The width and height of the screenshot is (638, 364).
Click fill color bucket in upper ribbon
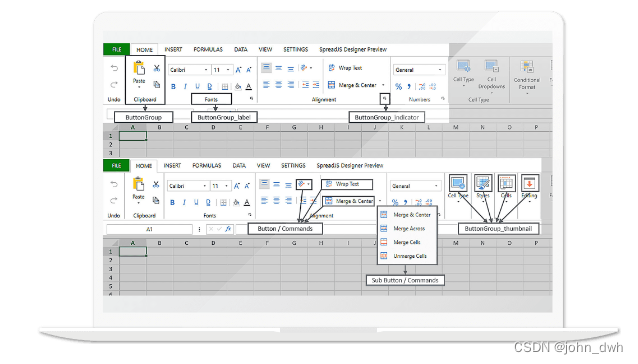click(x=238, y=86)
